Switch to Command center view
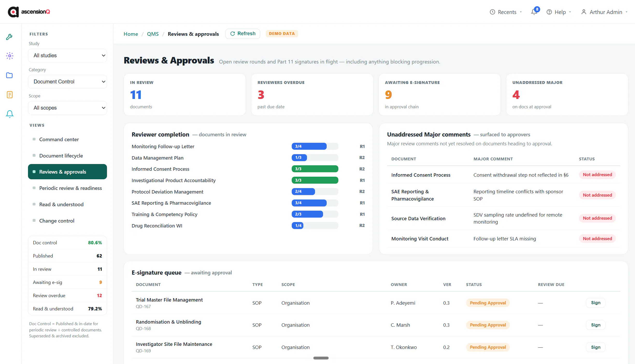 (67, 139)
